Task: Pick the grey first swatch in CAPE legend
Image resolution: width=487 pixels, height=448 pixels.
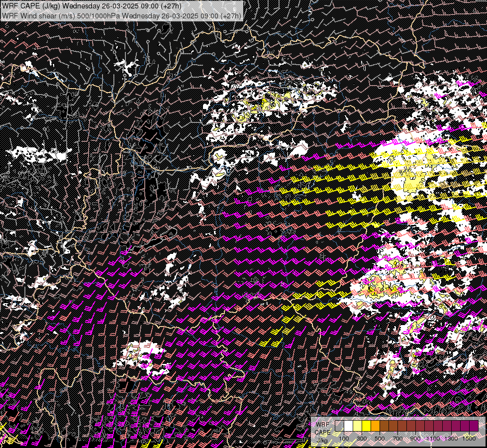Action: (x=339, y=426)
